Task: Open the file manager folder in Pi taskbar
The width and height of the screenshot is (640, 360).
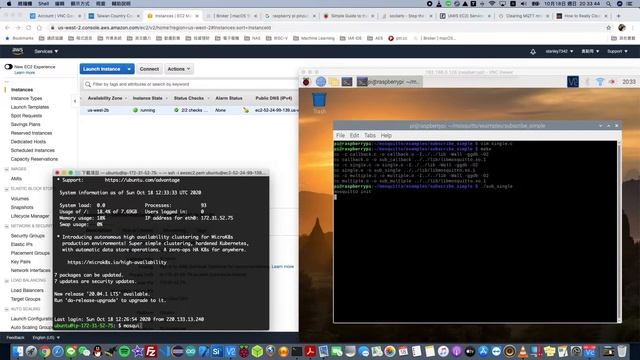Action: point(334,82)
